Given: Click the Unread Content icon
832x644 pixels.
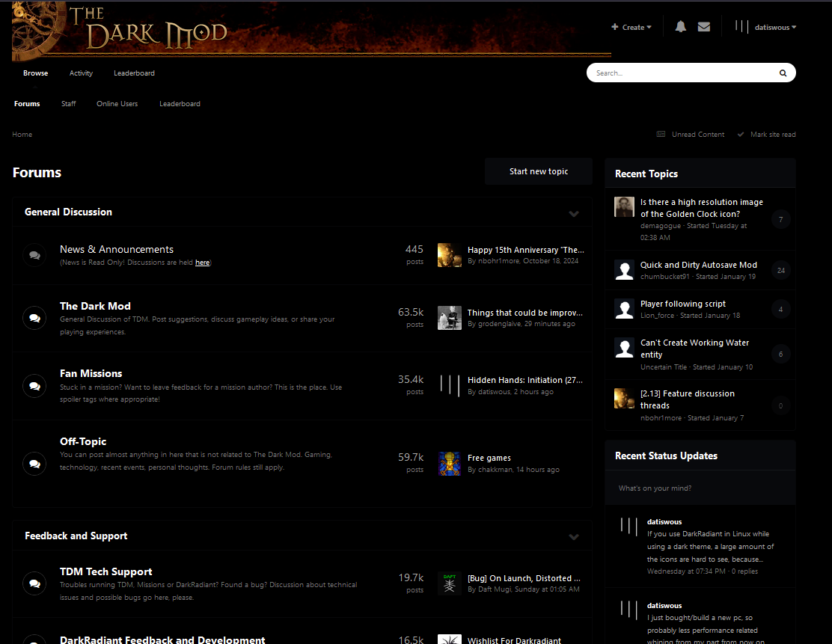Looking at the screenshot, I should pos(661,134).
